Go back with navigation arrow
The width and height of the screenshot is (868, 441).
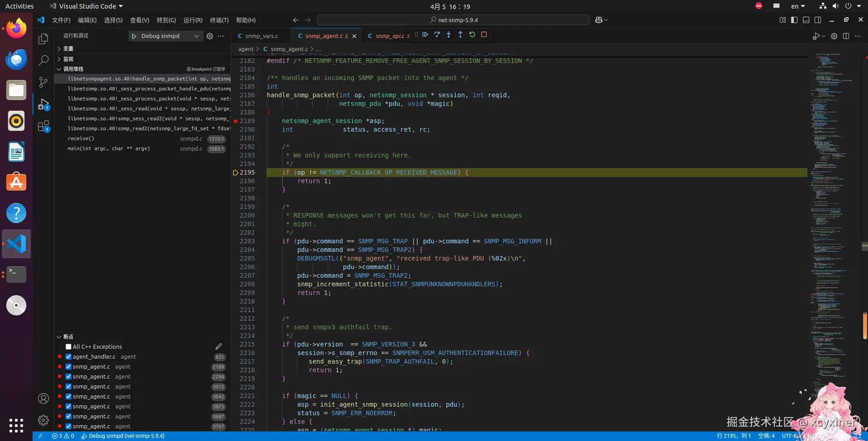tap(296, 20)
